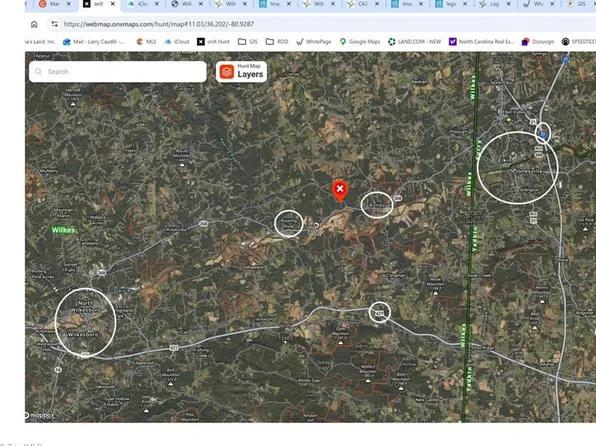Select the red X waypoint marker
Viewport: 596px width, 446px height.
pyautogui.click(x=340, y=191)
